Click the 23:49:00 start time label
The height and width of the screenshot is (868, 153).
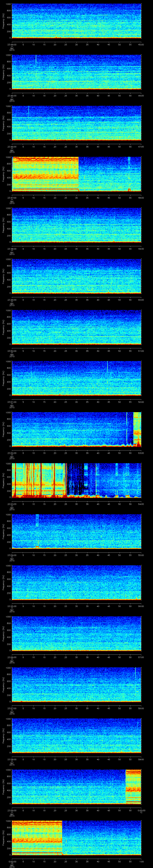click(x=12, y=300)
